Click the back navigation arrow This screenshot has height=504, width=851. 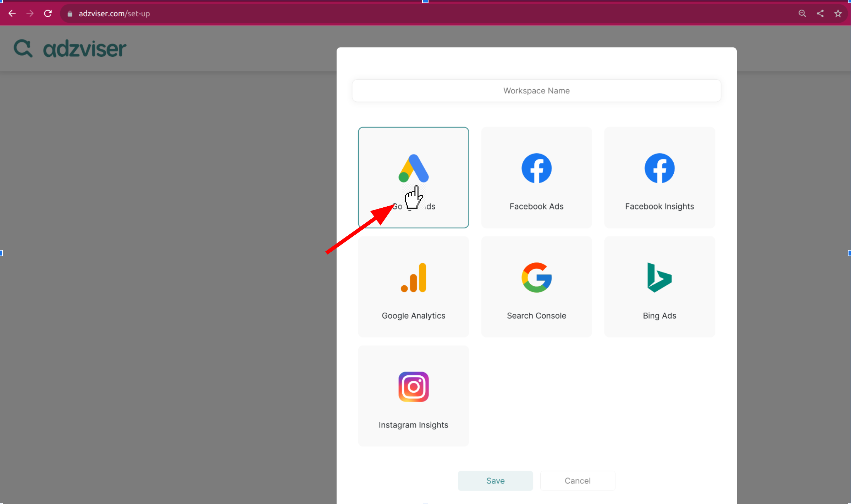(x=12, y=13)
